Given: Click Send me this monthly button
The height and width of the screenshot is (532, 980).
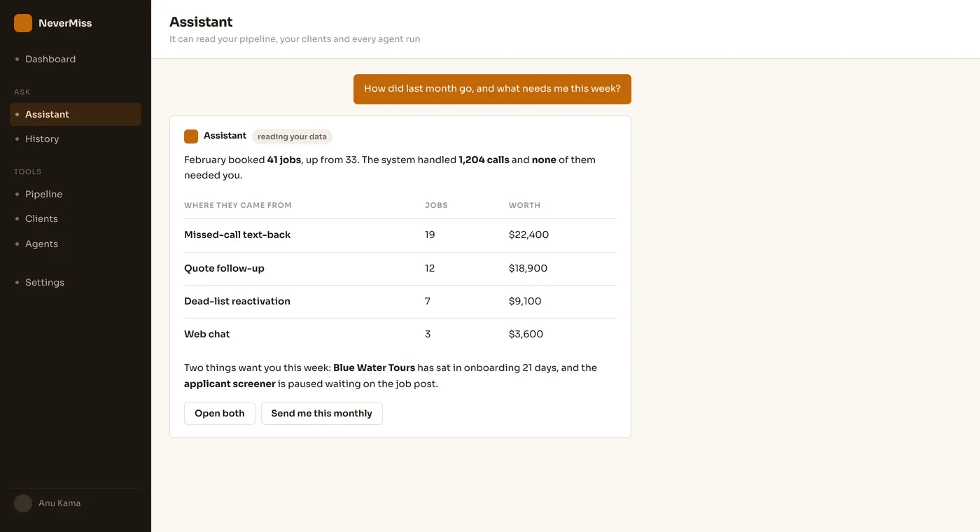Looking at the screenshot, I should point(322,413).
